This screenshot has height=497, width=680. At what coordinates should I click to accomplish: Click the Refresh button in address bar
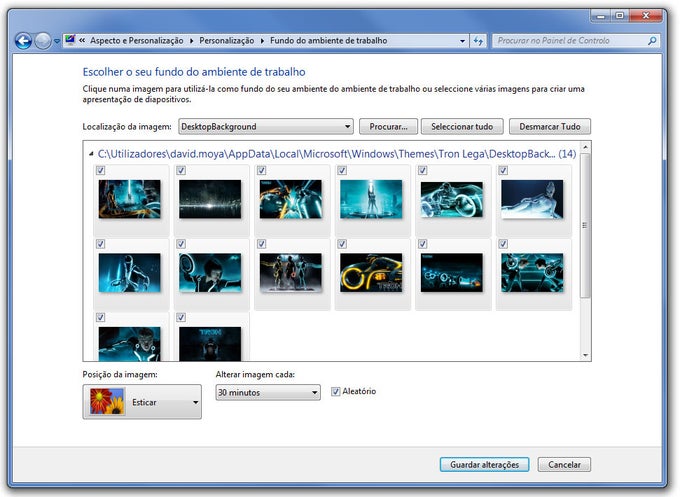478,41
